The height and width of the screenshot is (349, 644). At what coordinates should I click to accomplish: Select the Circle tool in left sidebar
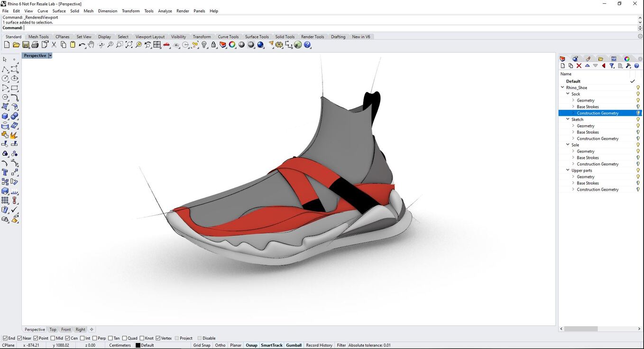coord(5,78)
